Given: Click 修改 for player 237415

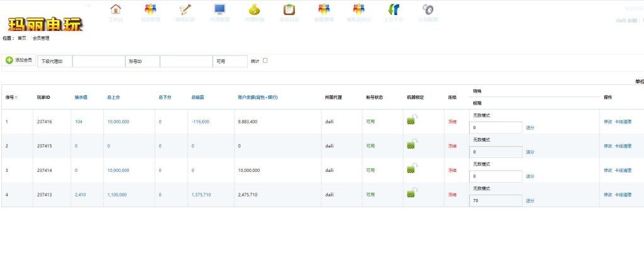Looking at the screenshot, I should tap(608, 146).
